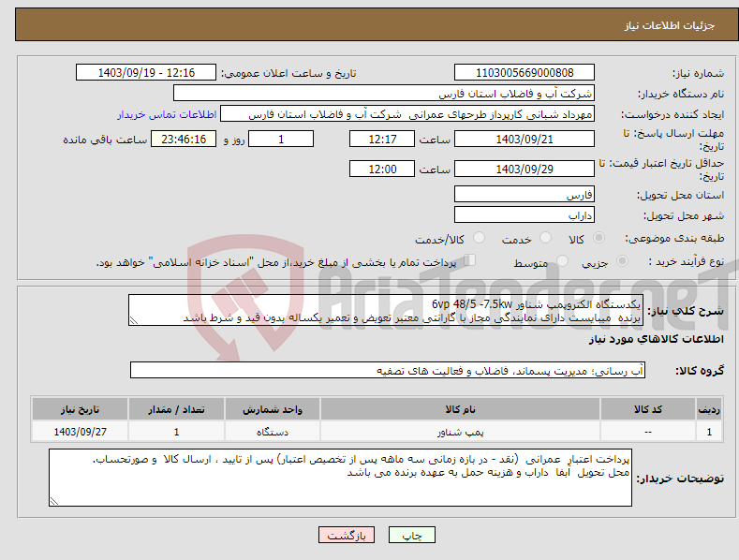Click the row number cell in the پمپ شناور row
This screenshot has height=560, width=739.
709,432
